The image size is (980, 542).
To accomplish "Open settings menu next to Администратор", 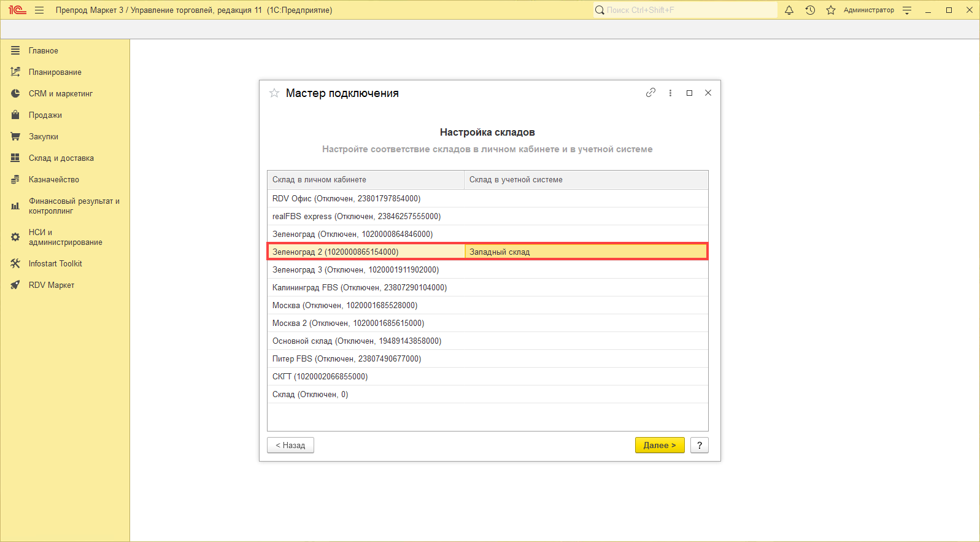I will click(907, 10).
